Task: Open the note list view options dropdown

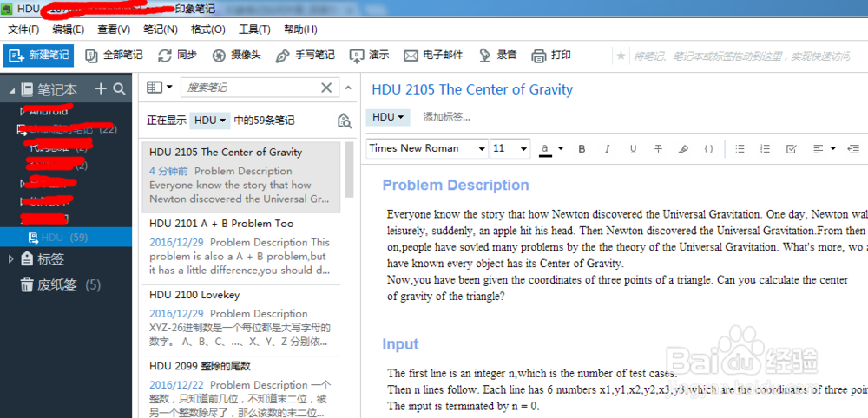Action: tap(160, 88)
